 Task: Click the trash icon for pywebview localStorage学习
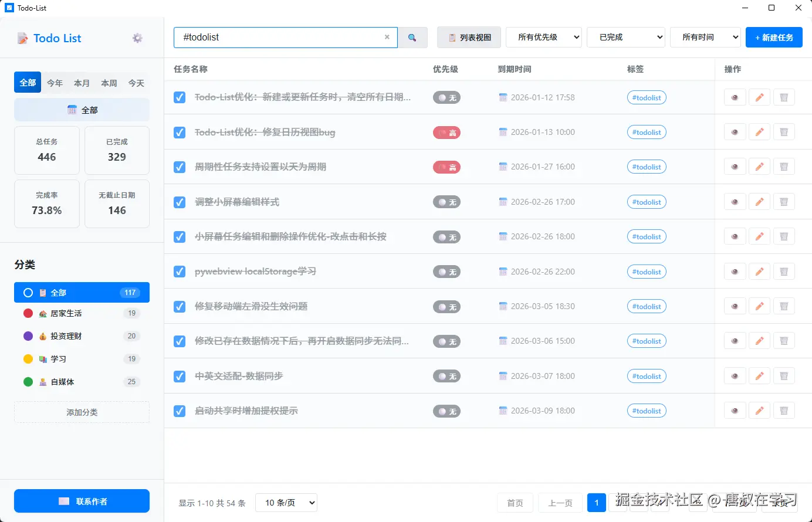(x=784, y=271)
